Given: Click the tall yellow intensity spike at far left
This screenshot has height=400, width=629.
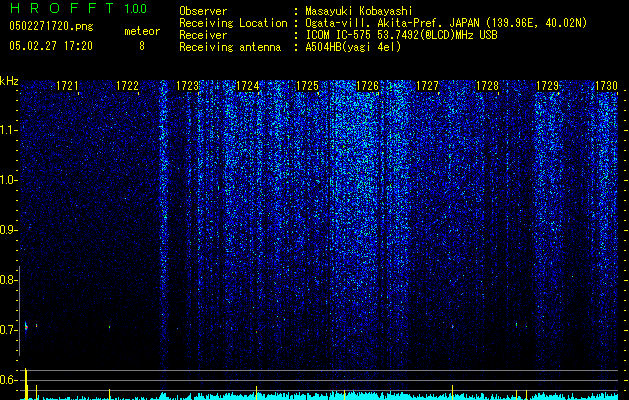Looking at the screenshot, I should pyautogui.click(x=26, y=384).
